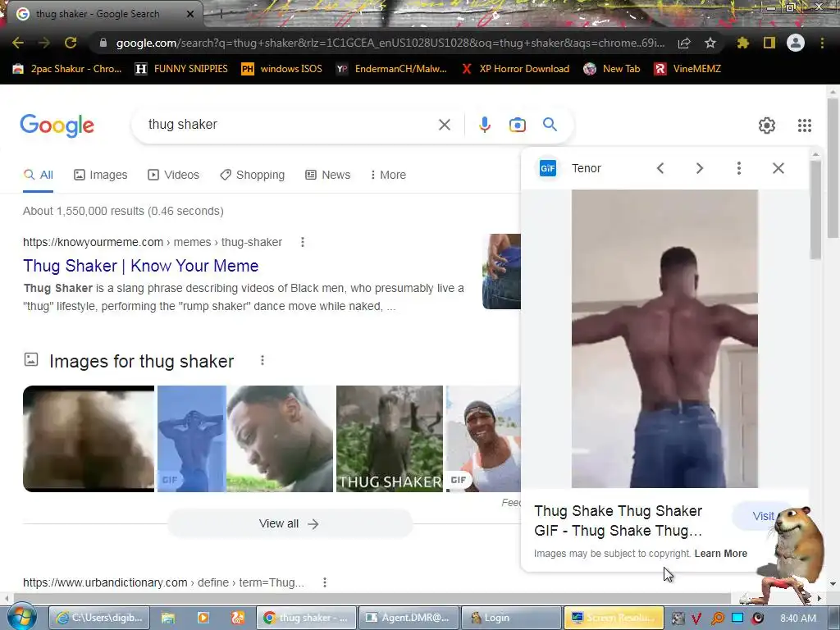Viewport: 840px width, 630px height.
Task: Focus the Chrome address bar URL
Action: point(390,43)
